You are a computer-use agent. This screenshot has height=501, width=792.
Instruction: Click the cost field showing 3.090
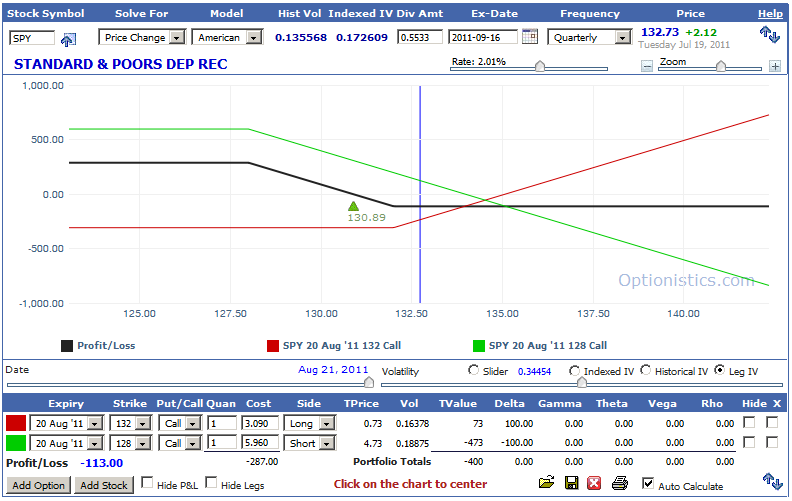260,423
